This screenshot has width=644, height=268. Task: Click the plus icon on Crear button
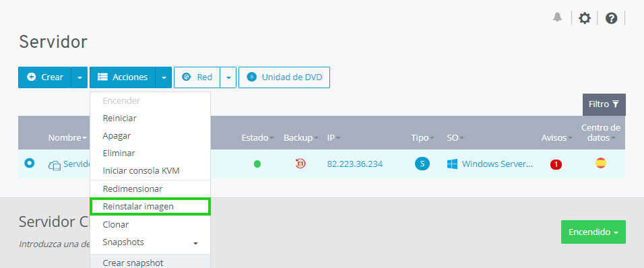tap(31, 77)
